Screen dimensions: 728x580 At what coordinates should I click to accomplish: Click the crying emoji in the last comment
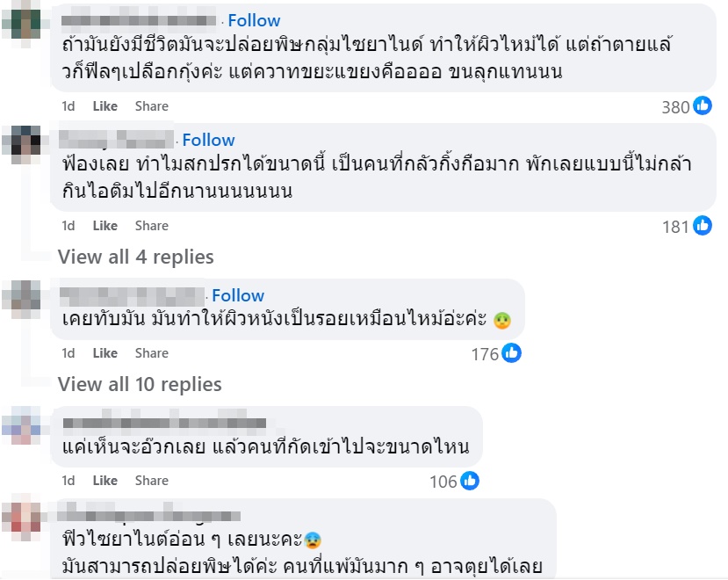[x=314, y=540]
